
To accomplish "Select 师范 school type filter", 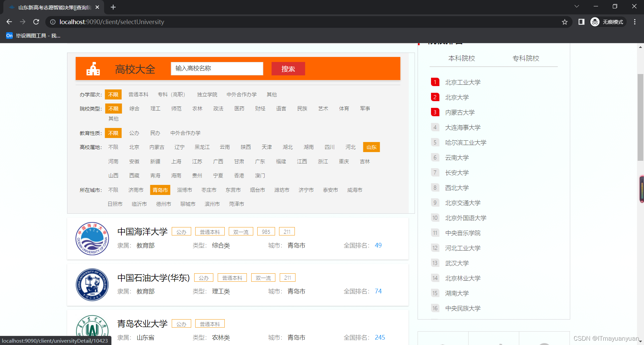I will 176,109.
